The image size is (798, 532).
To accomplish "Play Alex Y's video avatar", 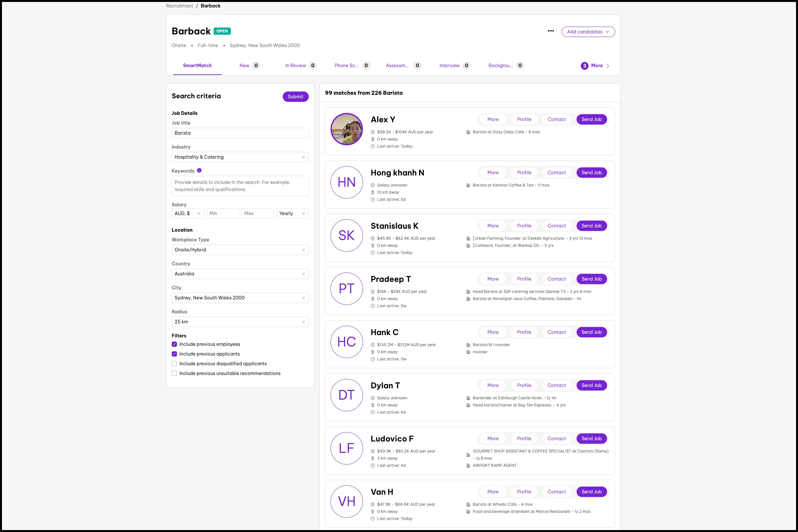I will click(346, 129).
